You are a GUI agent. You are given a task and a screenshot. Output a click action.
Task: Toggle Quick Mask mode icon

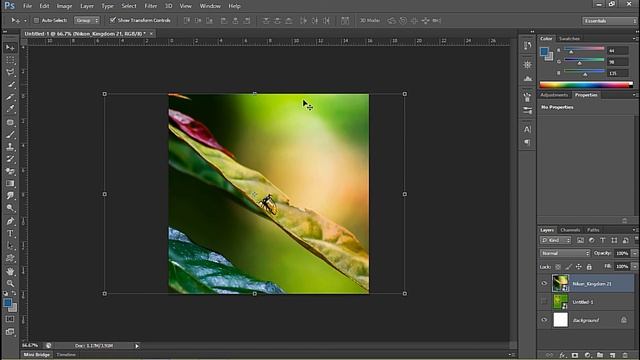10,319
